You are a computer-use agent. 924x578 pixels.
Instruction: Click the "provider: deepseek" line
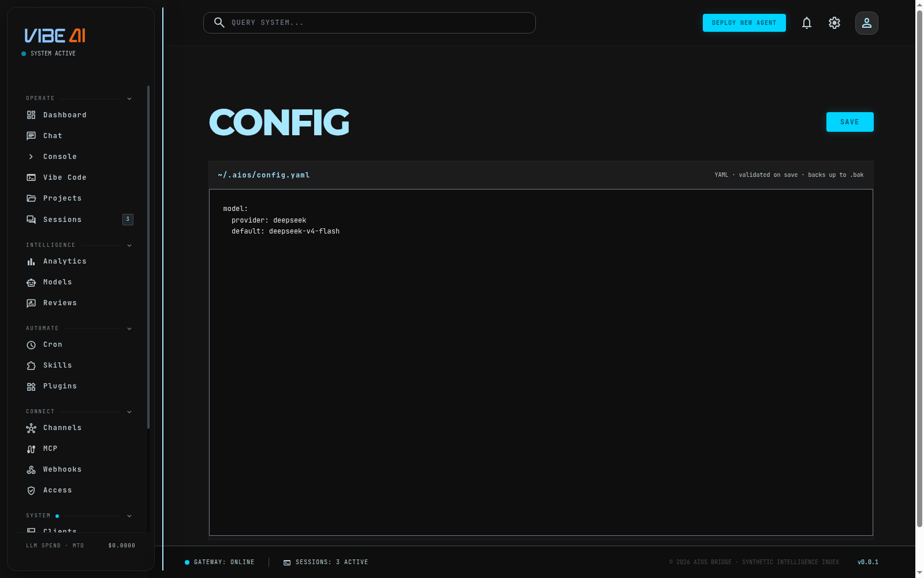click(269, 220)
